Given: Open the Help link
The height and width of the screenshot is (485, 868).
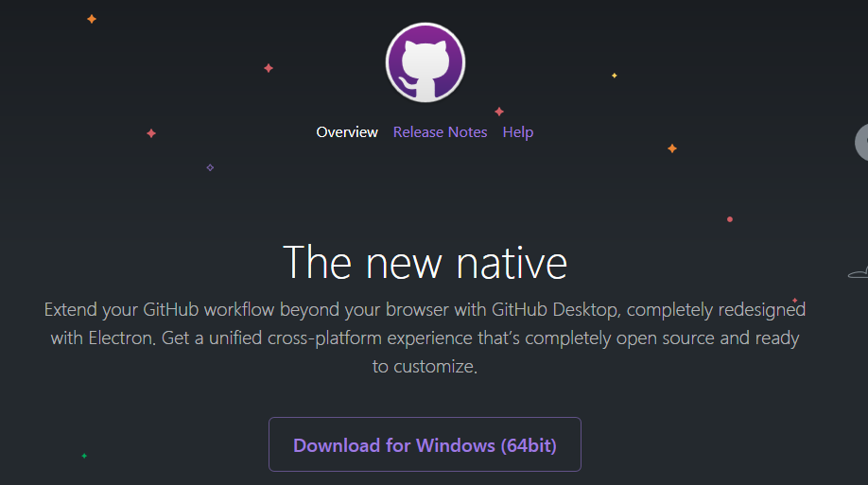Looking at the screenshot, I should point(518,132).
